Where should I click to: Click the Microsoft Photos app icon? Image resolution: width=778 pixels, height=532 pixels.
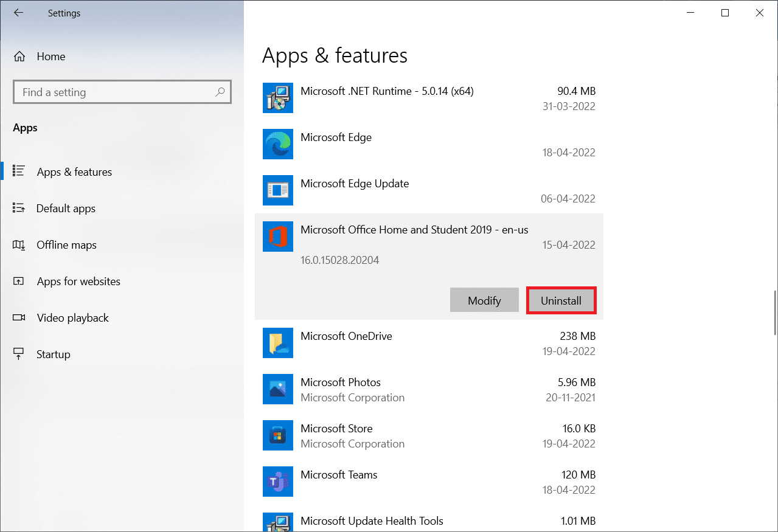(278, 390)
